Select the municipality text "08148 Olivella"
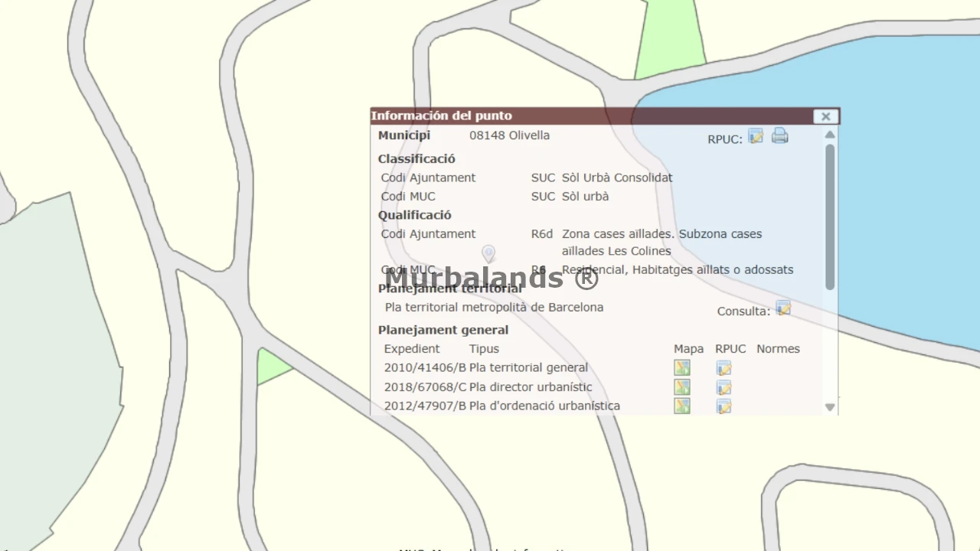The width and height of the screenshot is (980, 551). click(x=509, y=135)
